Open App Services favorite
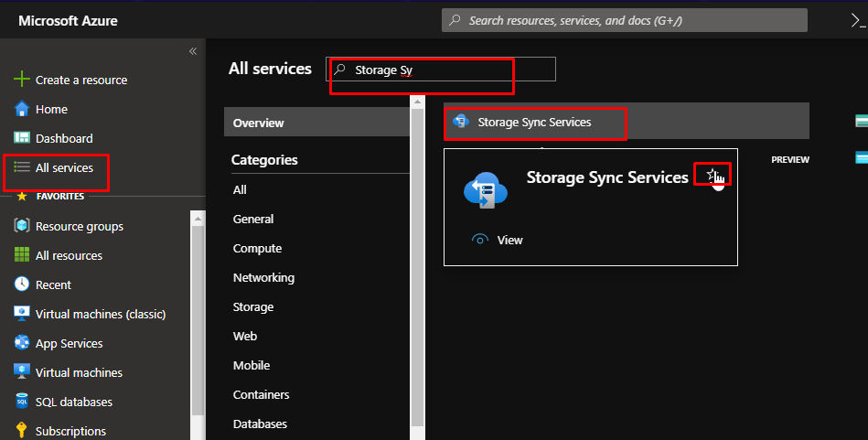 click(x=70, y=344)
